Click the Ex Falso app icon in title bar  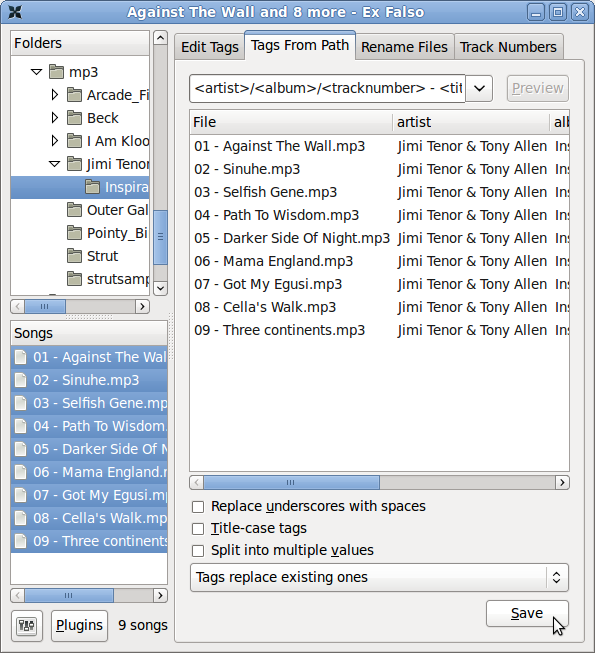[15, 12]
